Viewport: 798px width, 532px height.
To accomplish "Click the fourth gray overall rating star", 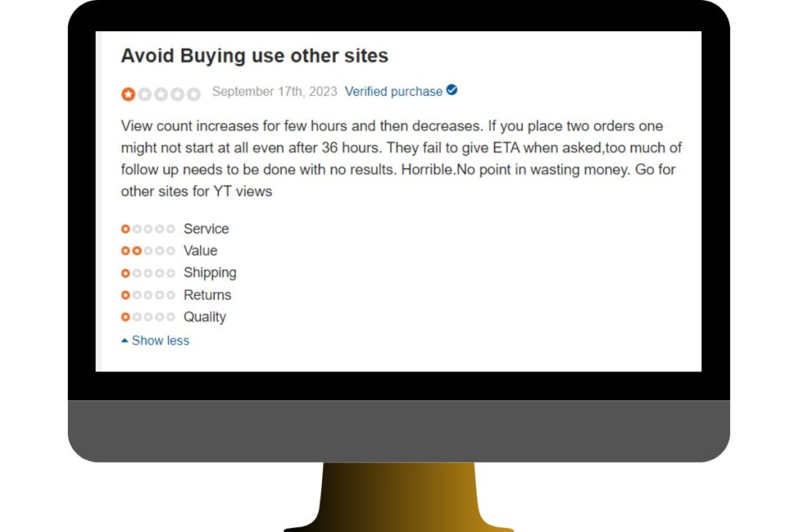I will point(177,94).
